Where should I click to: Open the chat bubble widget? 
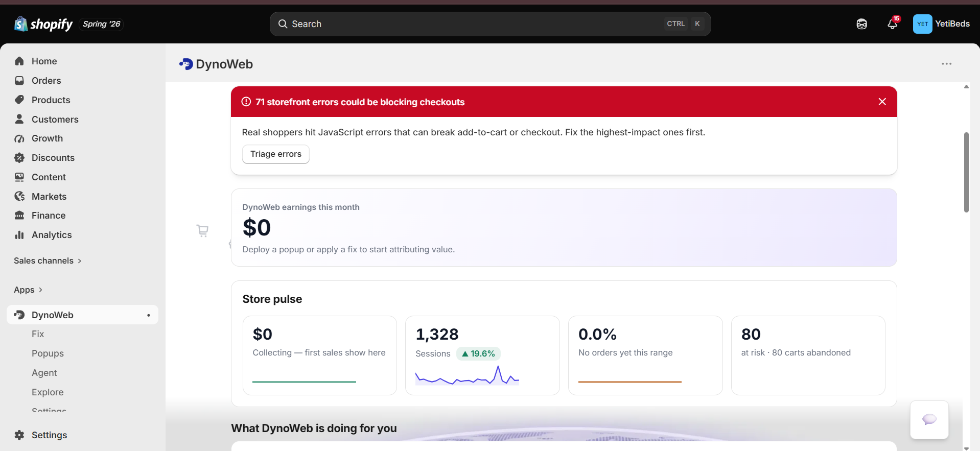coord(929,420)
